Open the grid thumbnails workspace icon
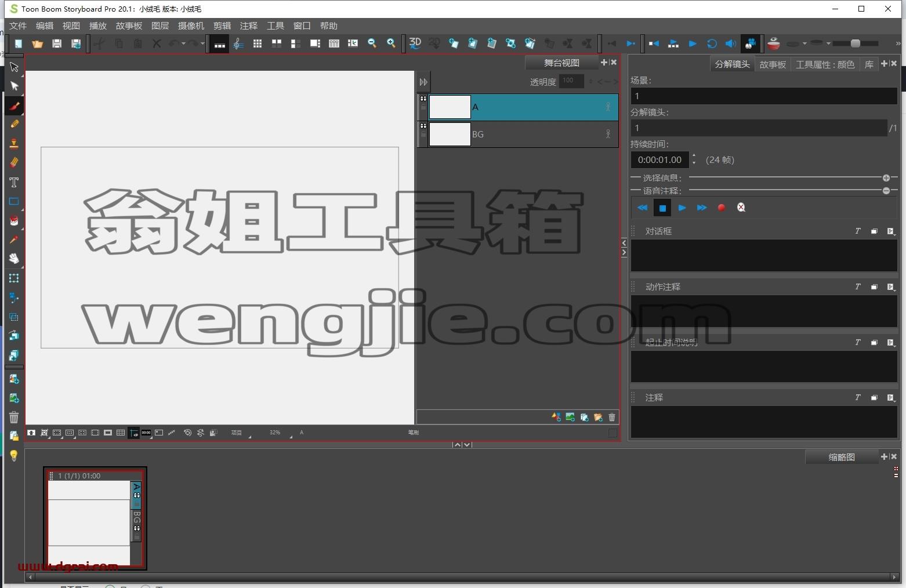Screen dimensions: 906x588 click(x=258, y=43)
